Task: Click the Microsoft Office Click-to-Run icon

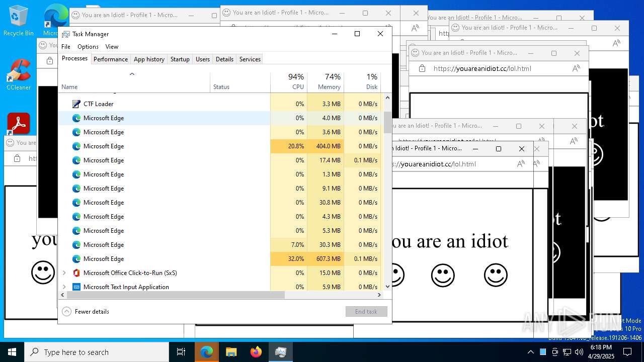Action: (x=76, y=273)
